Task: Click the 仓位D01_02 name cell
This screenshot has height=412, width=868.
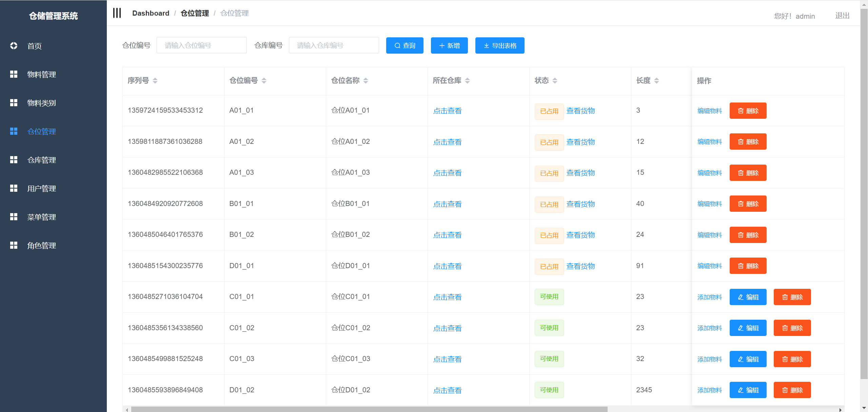Action: pos(351,390)
